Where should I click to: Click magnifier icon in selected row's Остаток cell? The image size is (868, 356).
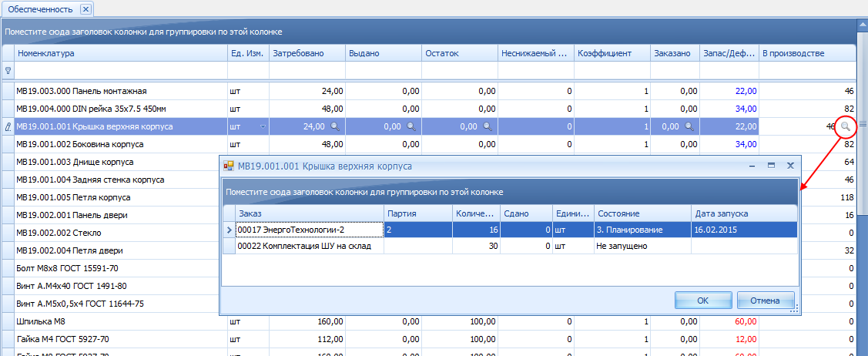click(x=488, y=126)
